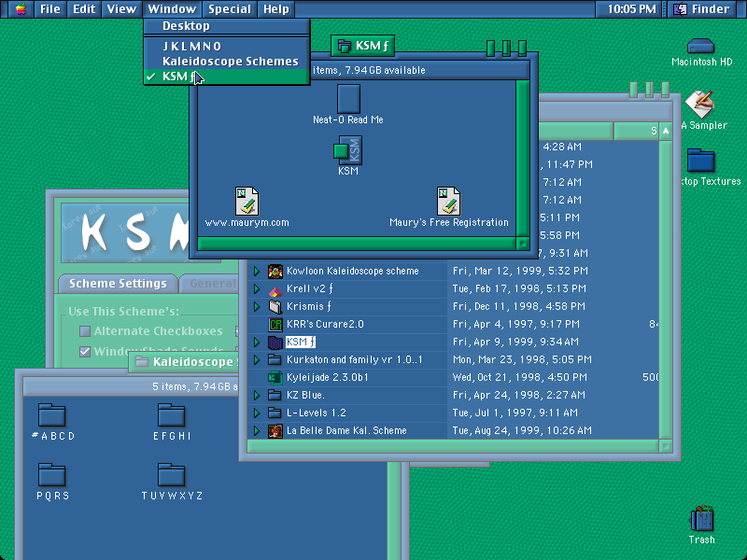Open the Help menu
Viewport: 747px width, 560px height.
coord(276,9)
